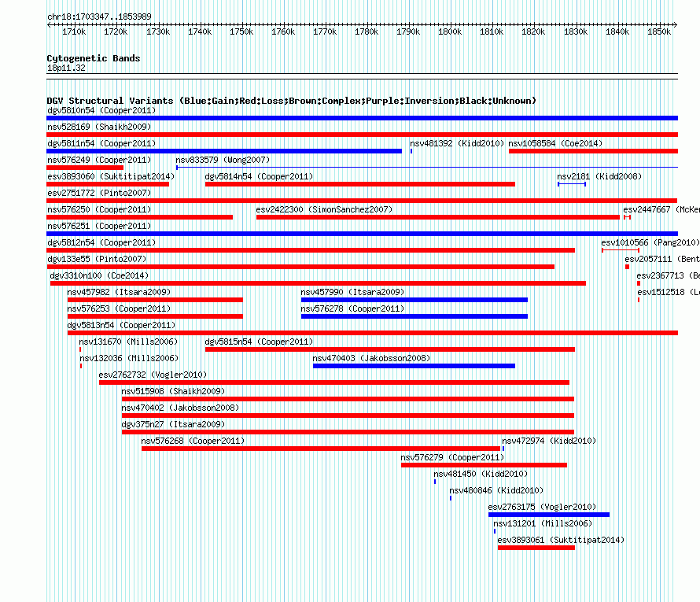The width and height of the screenshot is (700, 602).
Task: Click dgv5813n54 (Cooper2011) label
Action: [121, 325]
